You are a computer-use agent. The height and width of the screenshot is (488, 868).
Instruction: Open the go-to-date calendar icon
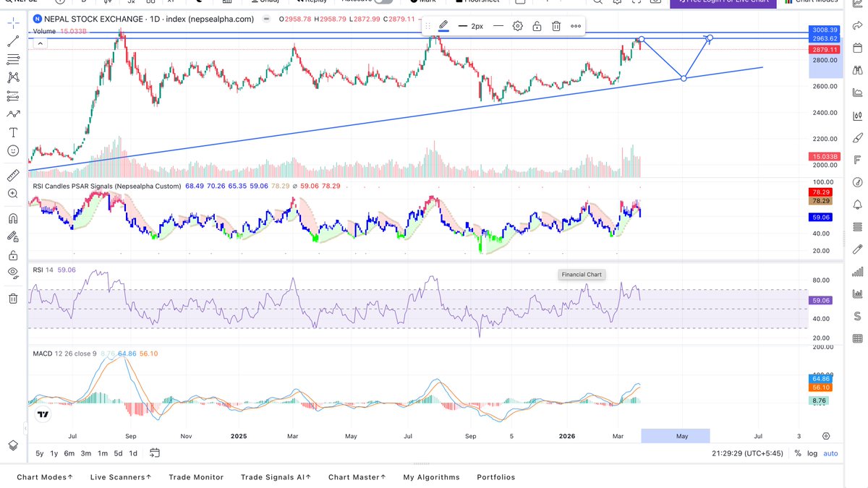pos(155,453)
